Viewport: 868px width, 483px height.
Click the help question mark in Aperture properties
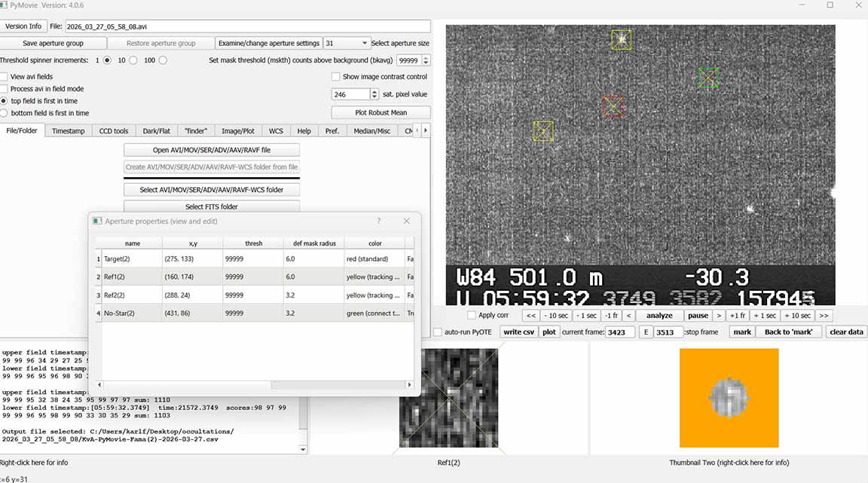pos(379,221)
